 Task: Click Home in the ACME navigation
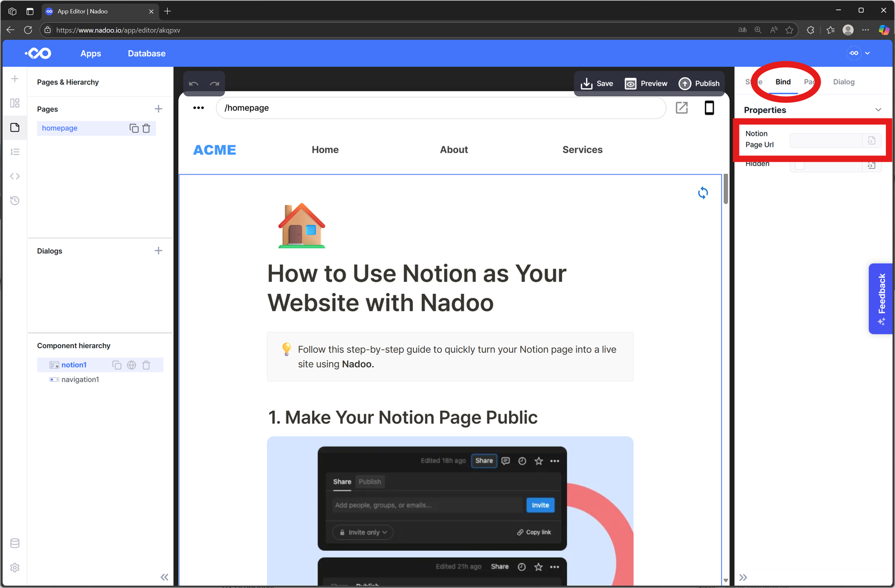325,150
